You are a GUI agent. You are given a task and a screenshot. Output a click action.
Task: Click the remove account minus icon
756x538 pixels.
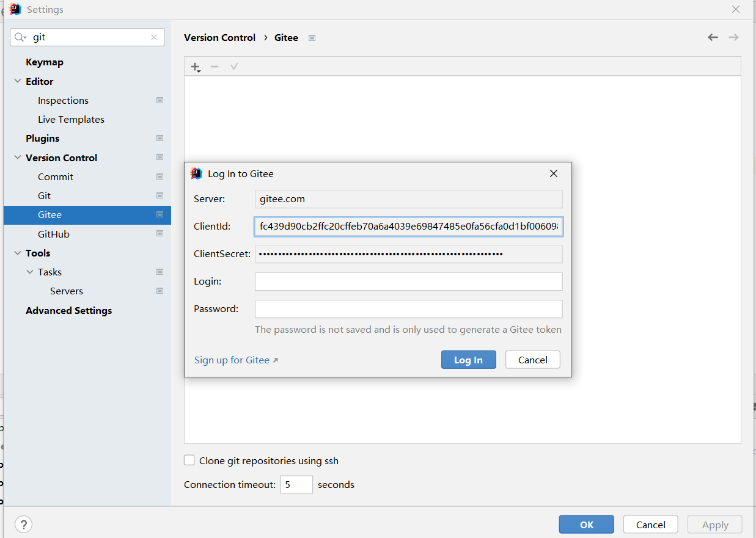click(x=215, y=67)
